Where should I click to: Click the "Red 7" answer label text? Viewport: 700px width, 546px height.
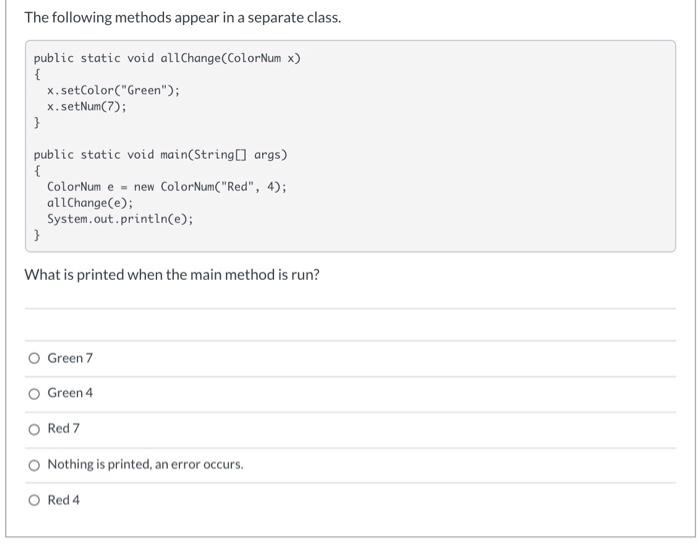[64, 429]
